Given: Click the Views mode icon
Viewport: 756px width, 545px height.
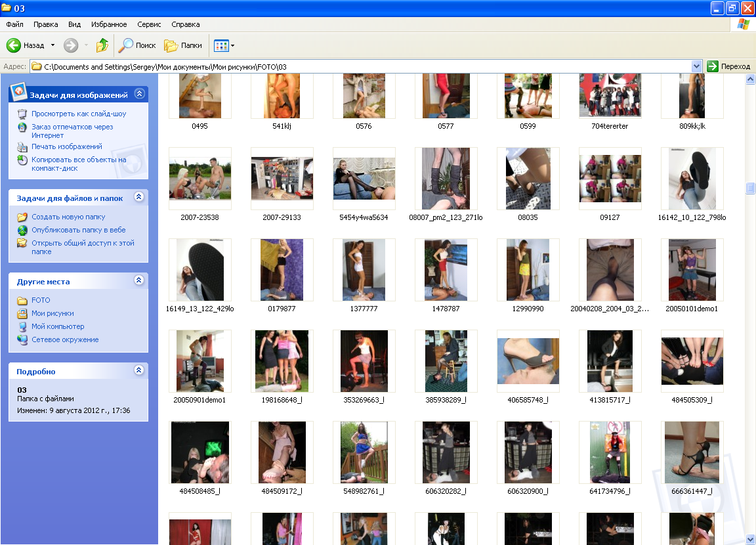Looking at the screenshot, I should pos(221,46).
